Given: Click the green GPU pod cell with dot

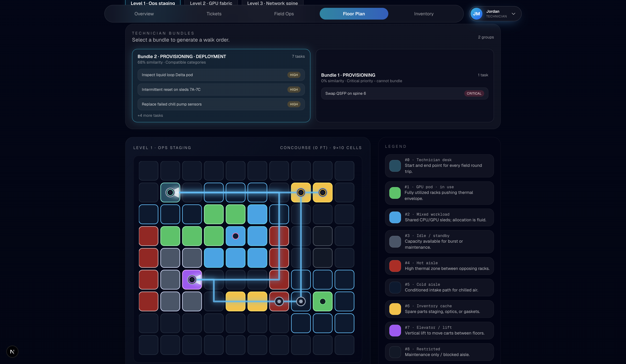Looking at the screenshot, I should click(x=322, y=301).
